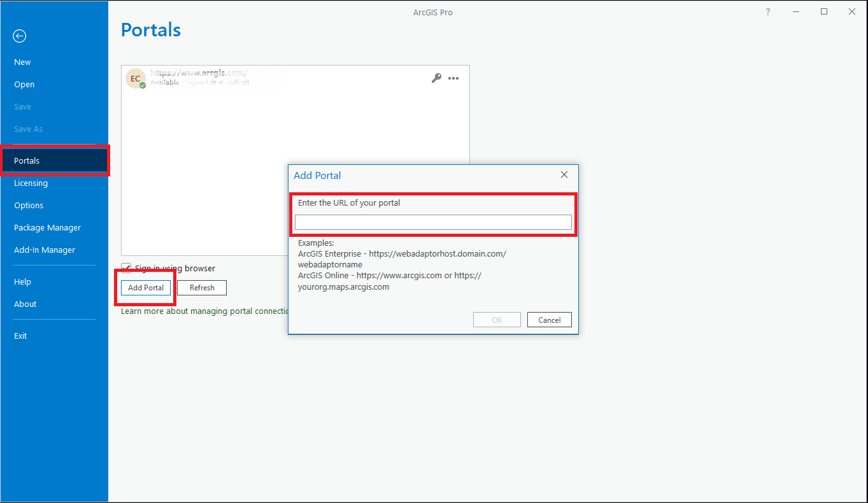
Task: Open the Learn more about managing portal connections link
Action: pos(205,311)
